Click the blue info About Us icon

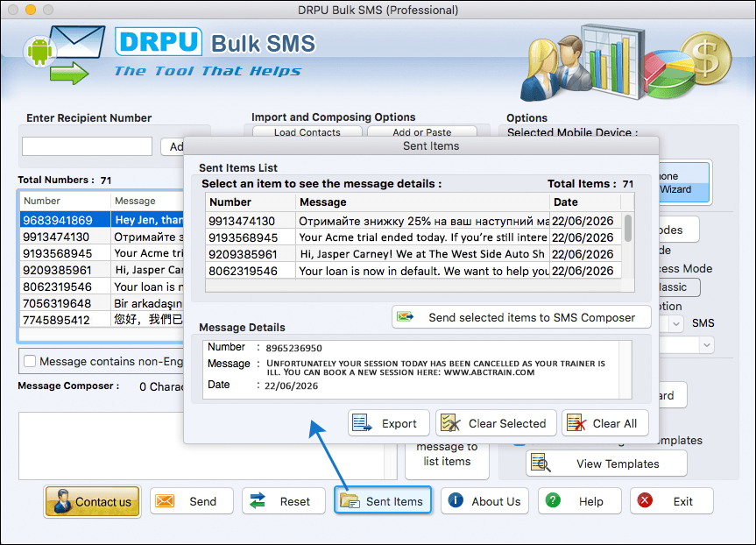pos(456,500)
